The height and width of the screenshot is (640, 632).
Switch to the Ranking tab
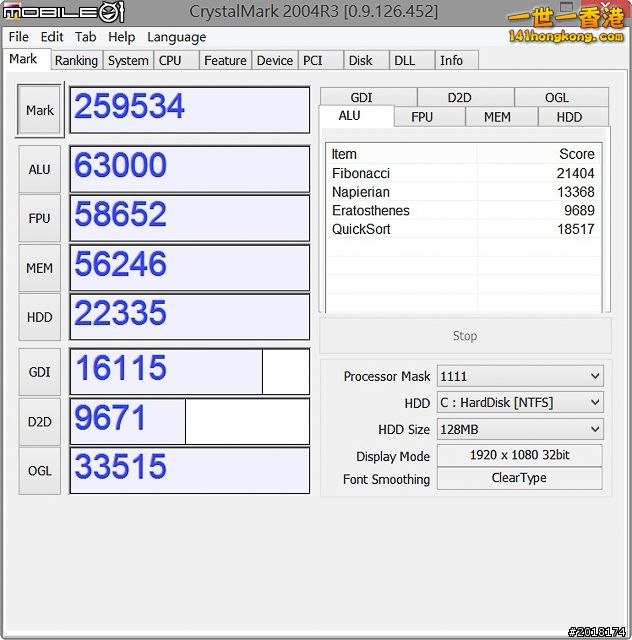76,60
